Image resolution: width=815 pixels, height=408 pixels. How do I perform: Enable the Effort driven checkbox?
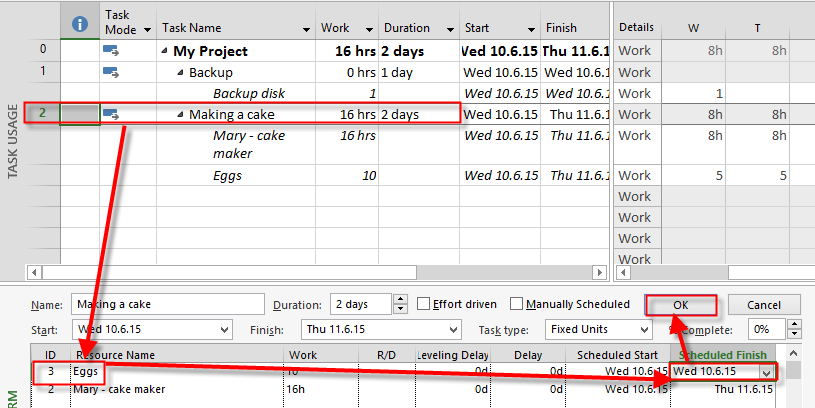coord(424,304)
